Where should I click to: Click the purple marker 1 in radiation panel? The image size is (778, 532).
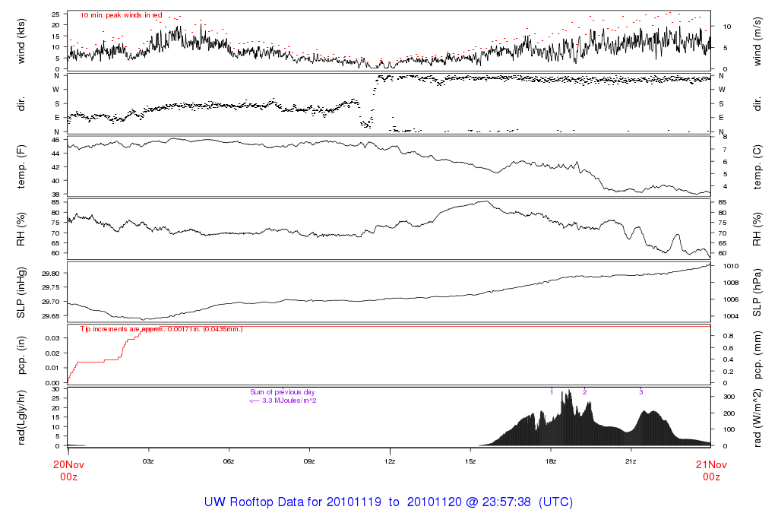point(552,392)
